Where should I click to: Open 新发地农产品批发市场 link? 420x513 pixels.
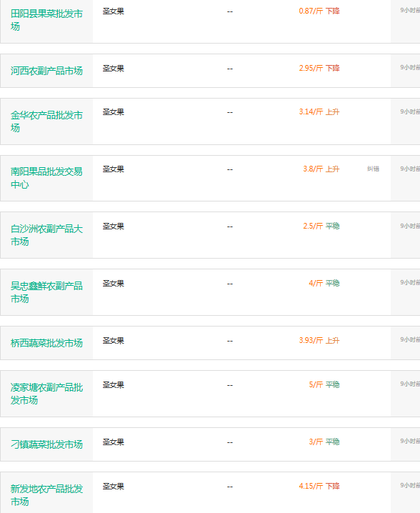pyautogui.click(x=46, y=495)
